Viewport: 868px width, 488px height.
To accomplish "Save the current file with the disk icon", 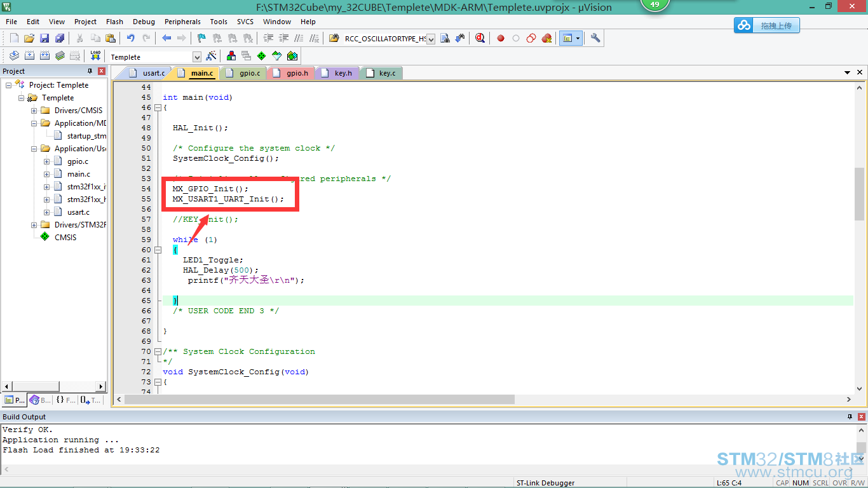I will pos(44,38).
